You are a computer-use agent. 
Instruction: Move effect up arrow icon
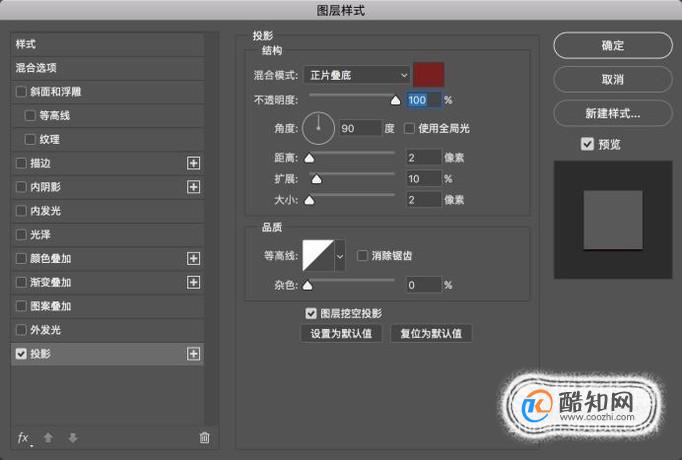[x=48, y=438]
